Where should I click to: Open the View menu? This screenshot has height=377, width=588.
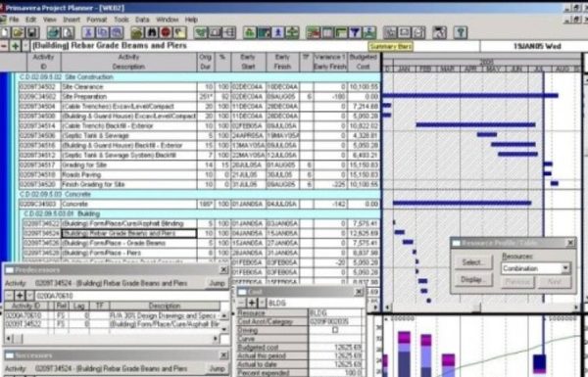click(x=50, y=20)
